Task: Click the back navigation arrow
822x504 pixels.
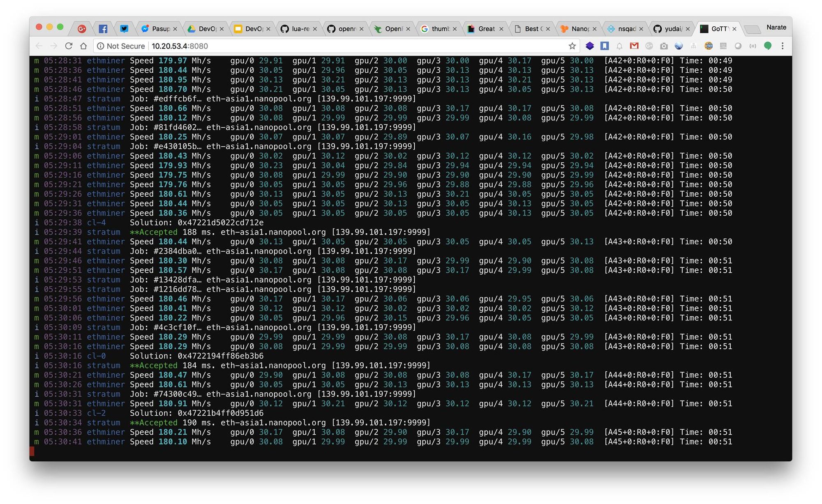Action: coord(39,46)
